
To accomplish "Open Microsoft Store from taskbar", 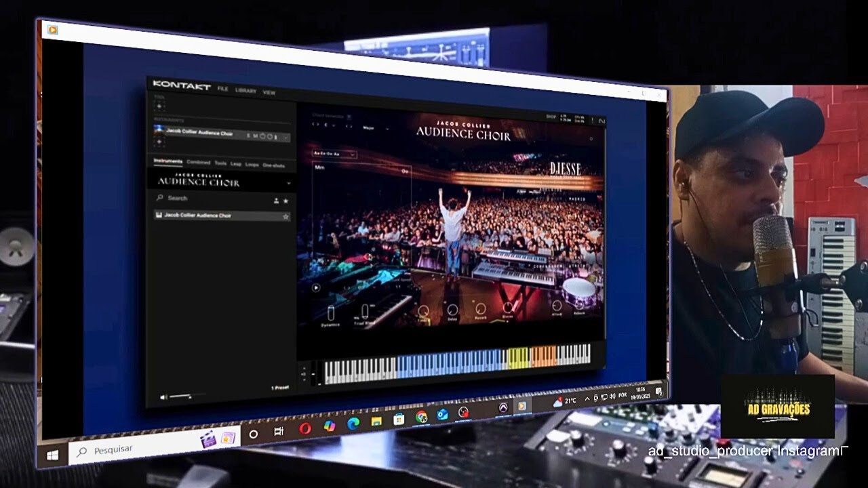I will [x=399, y=418].
